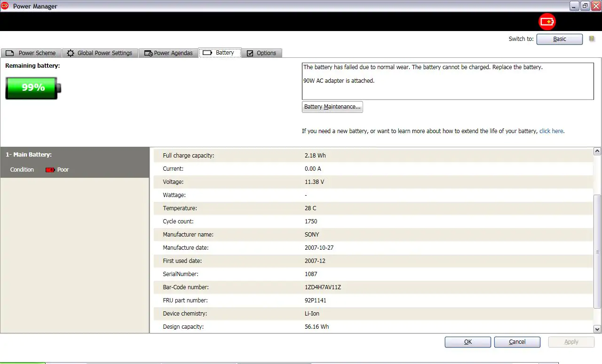The image size is (602, 364).
Task: Click the 'Full charge capacity:' label
Action: [x=189, y=156]
